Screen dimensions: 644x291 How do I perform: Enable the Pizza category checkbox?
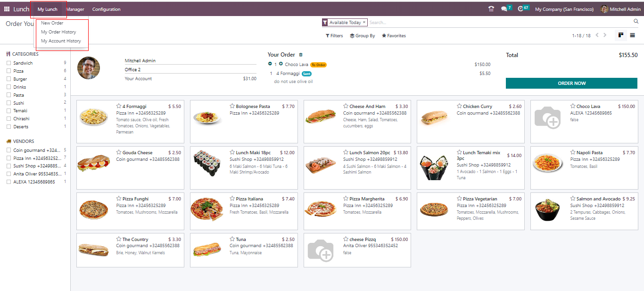pyautogui.click(x=8, y=71)
